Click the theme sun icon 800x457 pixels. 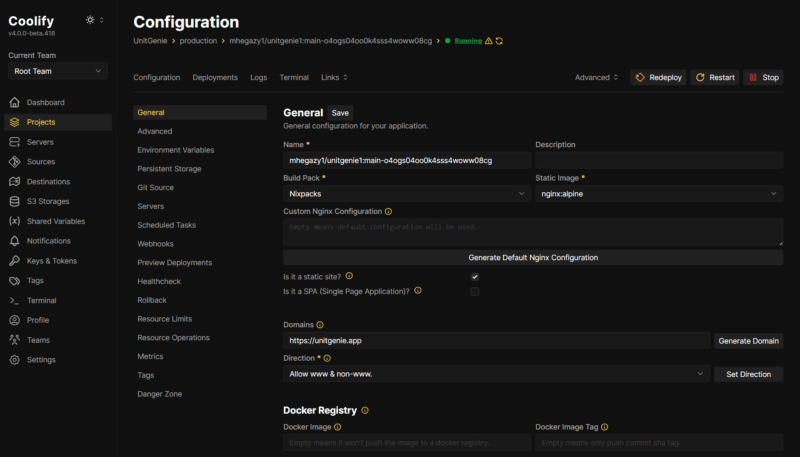point(90,20)
